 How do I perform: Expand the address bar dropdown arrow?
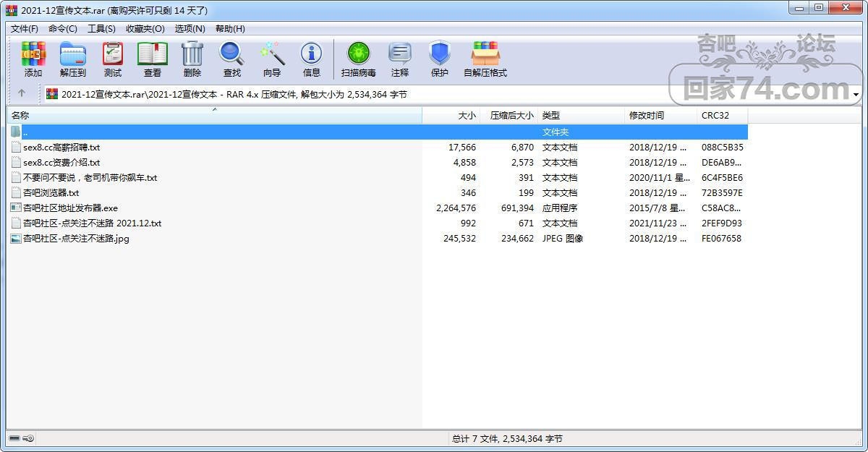(856, 95)
